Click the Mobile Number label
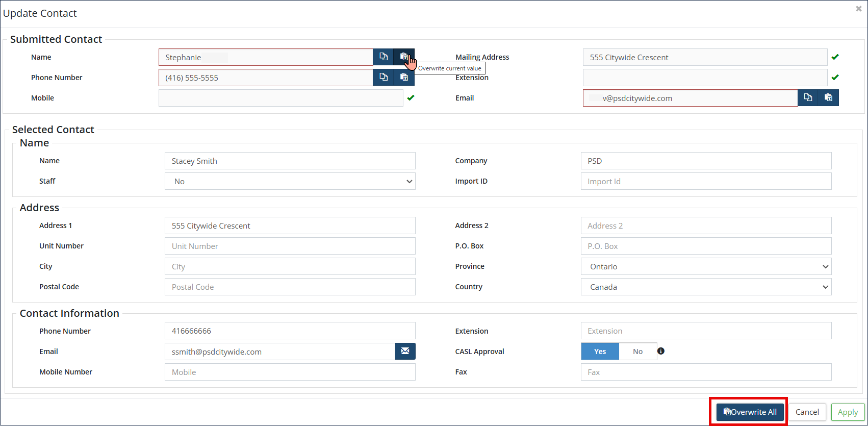 (66, 372)
